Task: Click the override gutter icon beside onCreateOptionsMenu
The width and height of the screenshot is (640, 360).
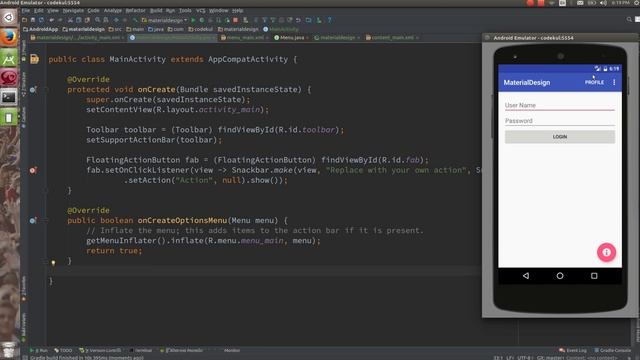Action: [x=33, y=220]
